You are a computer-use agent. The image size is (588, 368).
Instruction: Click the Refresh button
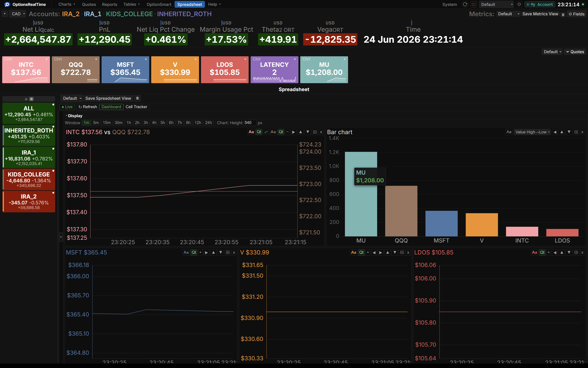pos(88,107)
